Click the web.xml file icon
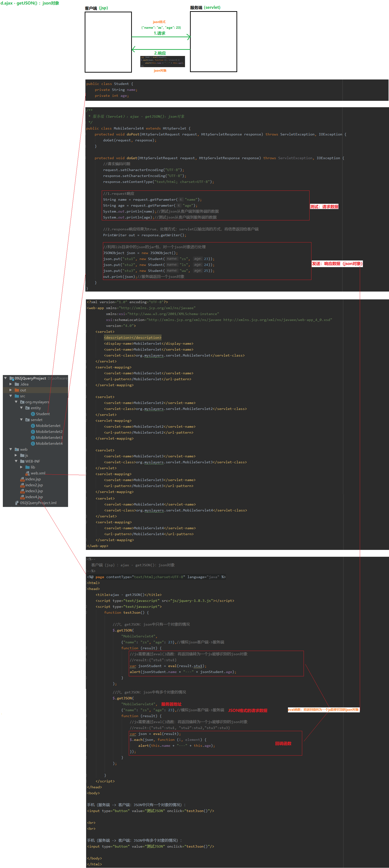Viewport: 389px width, 868px height. point(28,473)
